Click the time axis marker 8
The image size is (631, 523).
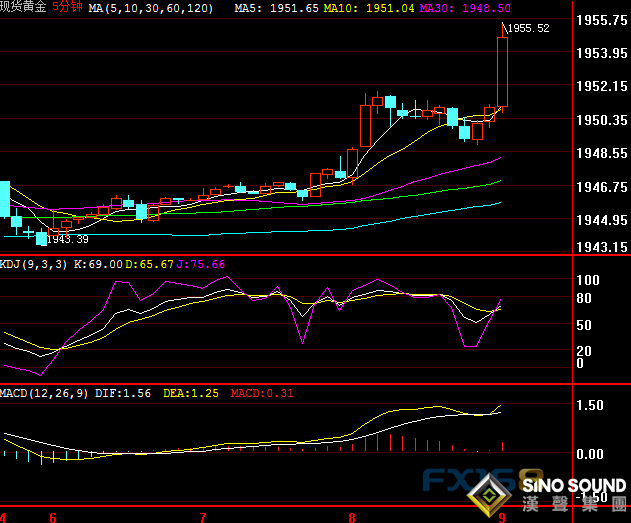click(x=352, y=517)
